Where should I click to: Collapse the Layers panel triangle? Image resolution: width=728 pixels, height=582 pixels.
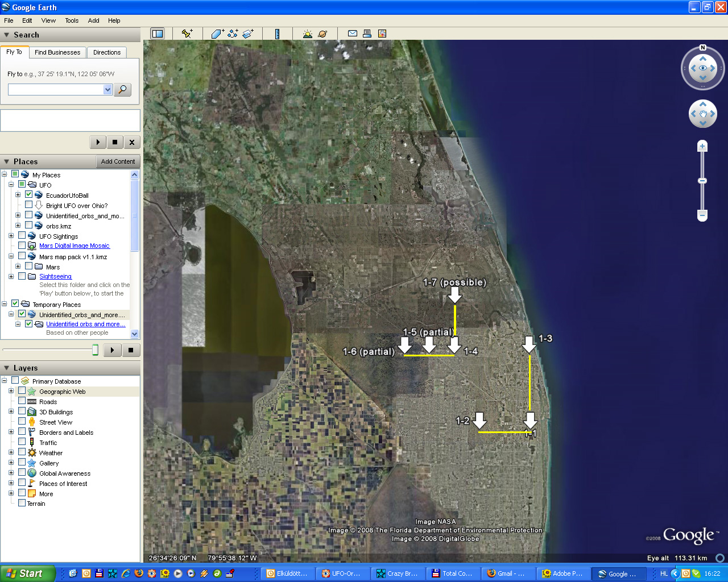pyautogui.click(x=7, y=368)
